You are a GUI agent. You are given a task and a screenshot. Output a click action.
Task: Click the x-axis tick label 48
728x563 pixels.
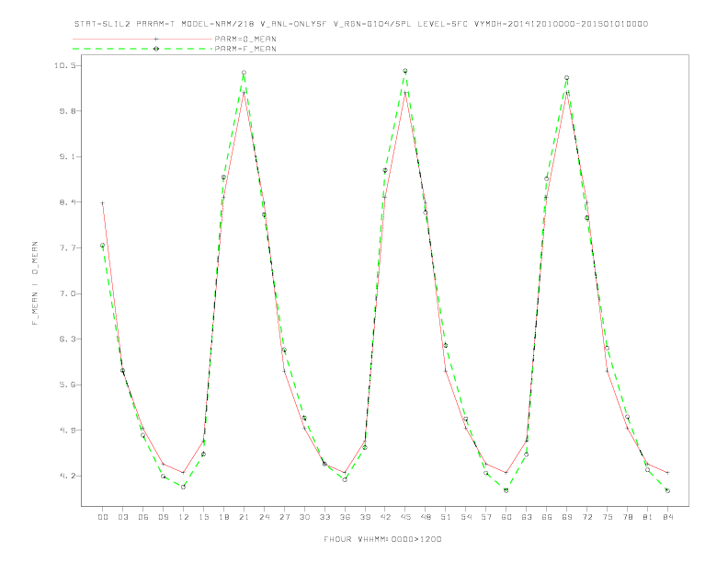pyautogui.click(x=426, y=517)
